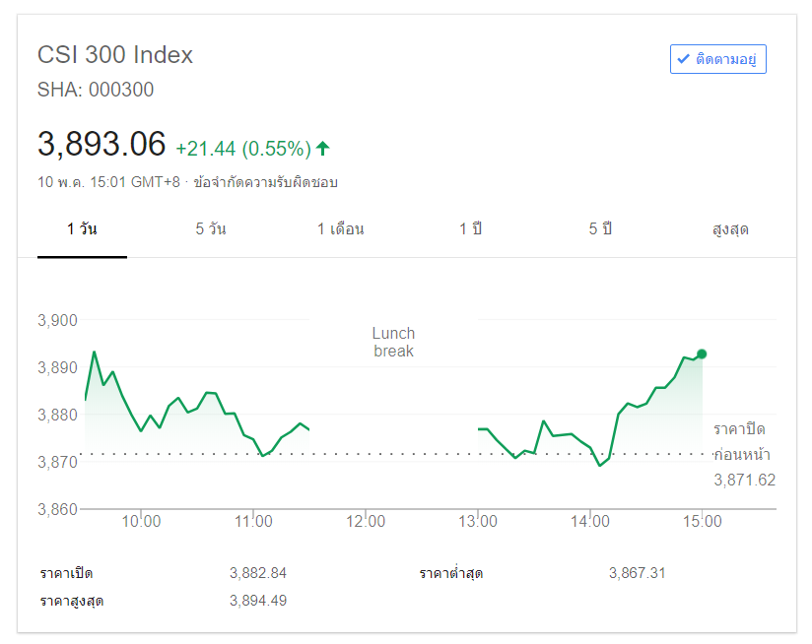812x644 pixels.
Task: Click the CSI 300 Index title
Action: (x=115, y=55)
